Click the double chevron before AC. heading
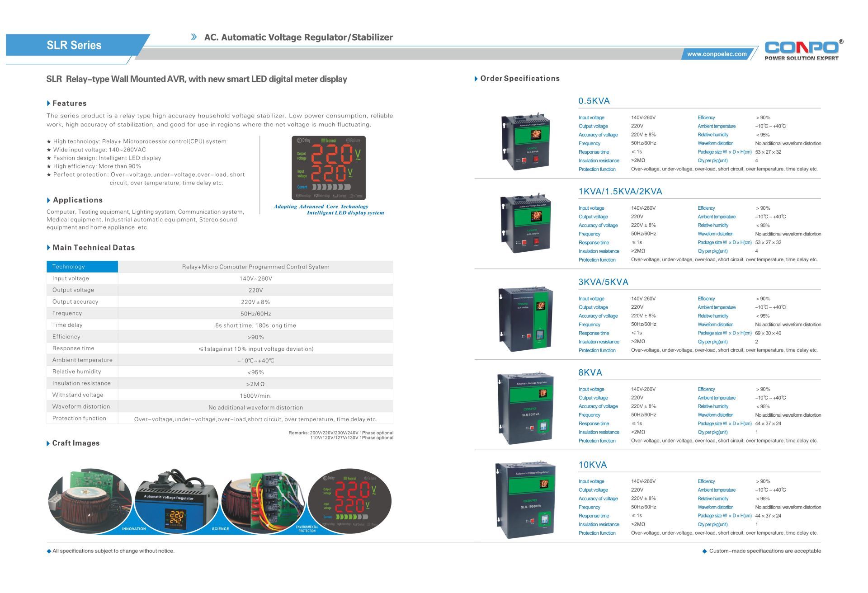The height and width of the screenshot is (593, 868). click(x=194, y=37)
